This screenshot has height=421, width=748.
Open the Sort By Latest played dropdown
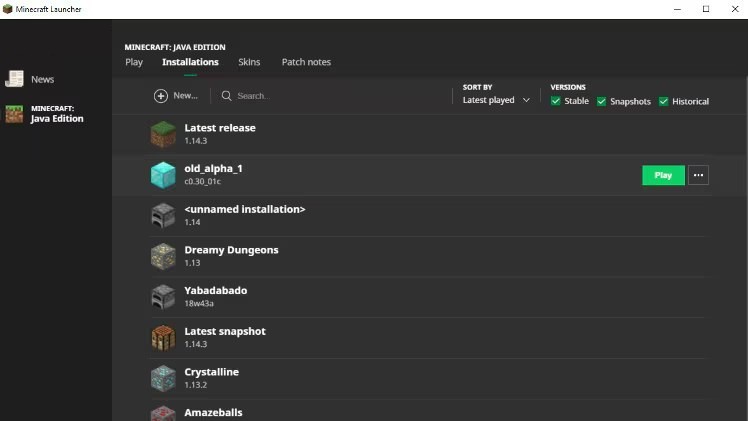point(496,100)
